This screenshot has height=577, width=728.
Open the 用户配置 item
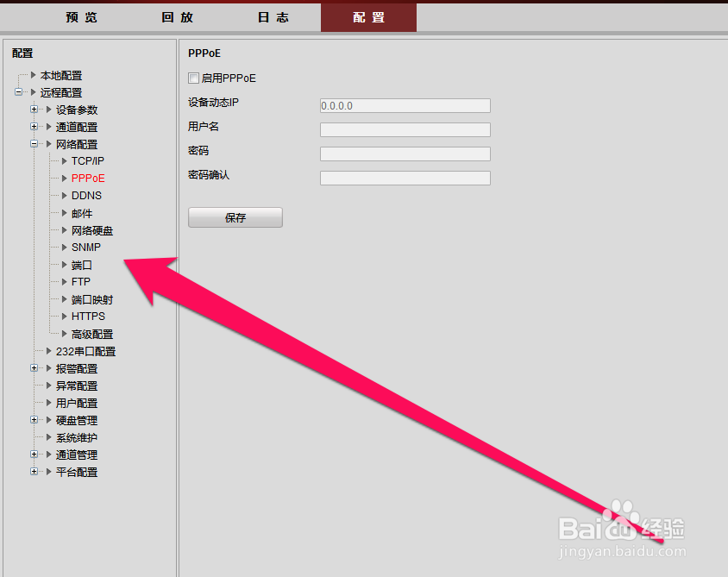pos(77,403)
